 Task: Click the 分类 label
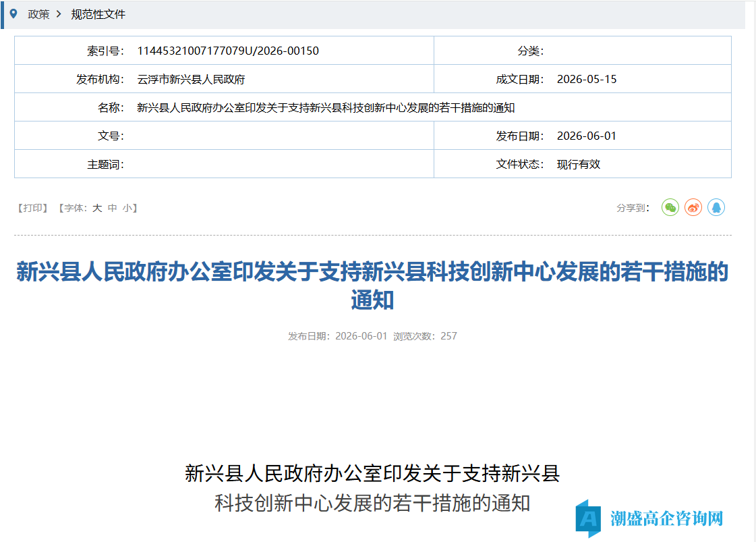pyautogui.click(x=530, y=51)
